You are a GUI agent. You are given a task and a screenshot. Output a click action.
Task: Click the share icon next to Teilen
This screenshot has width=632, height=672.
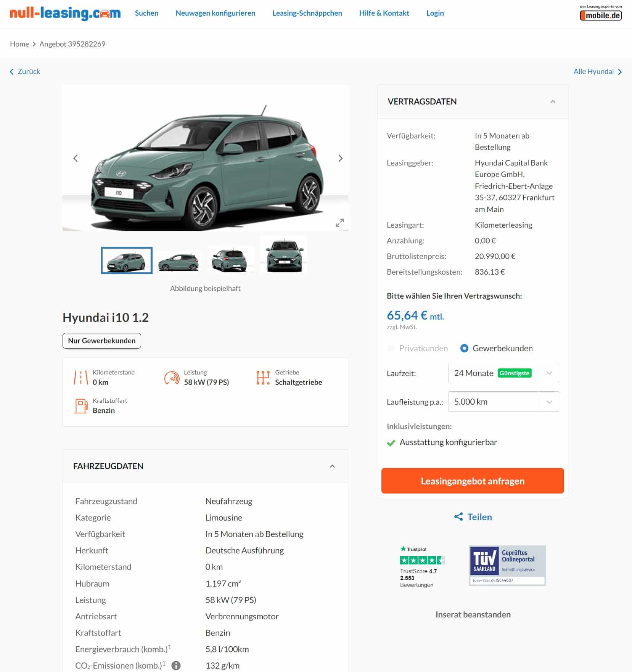pyautogui.click(x=458, y=517)
